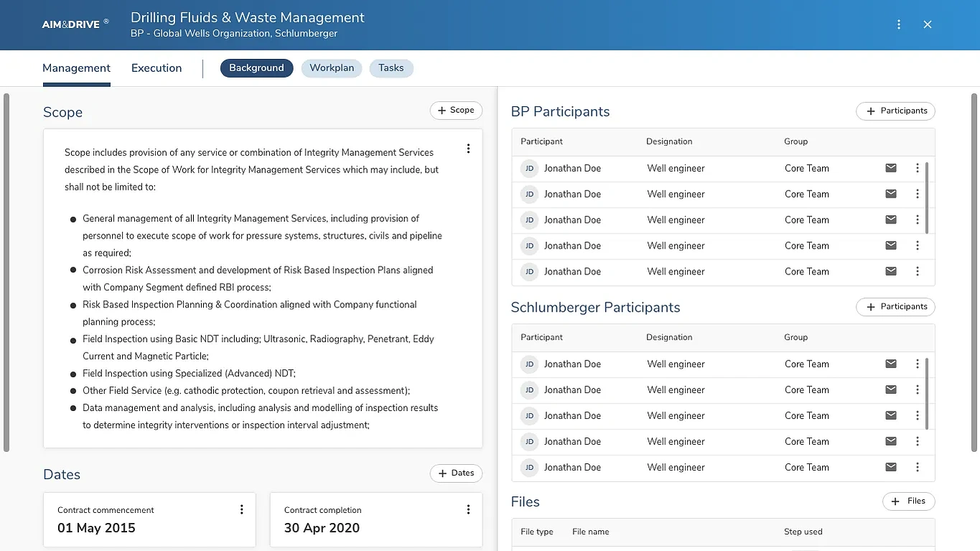Email third Jonathan Doe in BP Participants
980x551 pixels.
891,220
